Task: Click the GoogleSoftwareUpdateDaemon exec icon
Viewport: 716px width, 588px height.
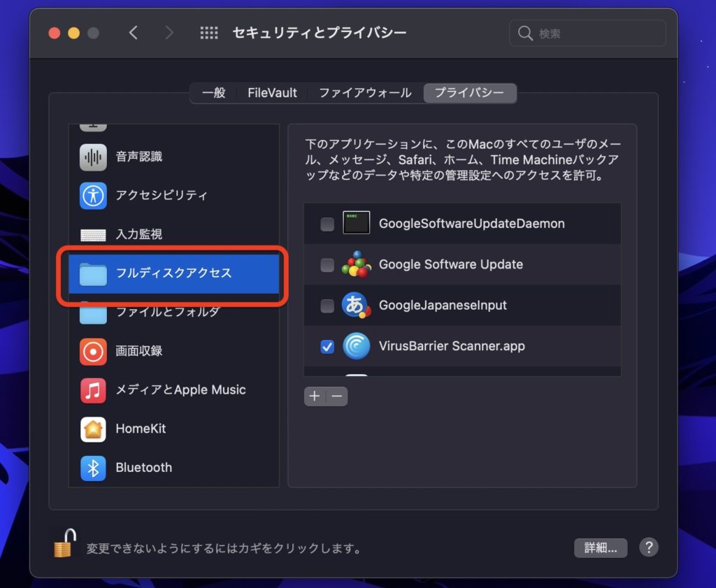Action: pyautogui.click(x=356, y=223)
